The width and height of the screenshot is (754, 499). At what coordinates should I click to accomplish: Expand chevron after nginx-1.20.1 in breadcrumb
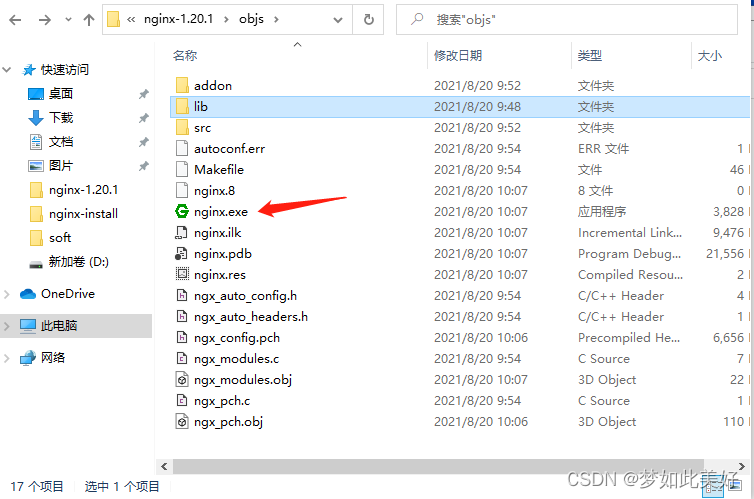click(x=226, y=20)
